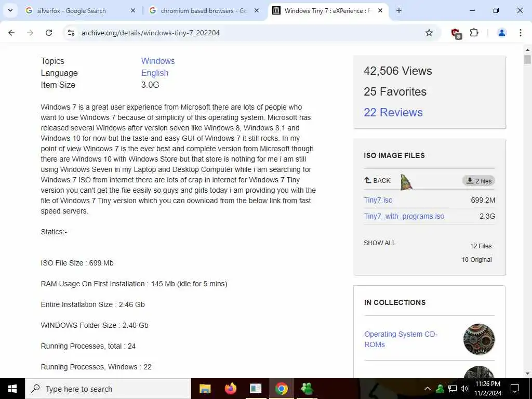The image size is (532, 399).
Task: Switch to Chrome in the taskbar
Action: tap(281, 389)
